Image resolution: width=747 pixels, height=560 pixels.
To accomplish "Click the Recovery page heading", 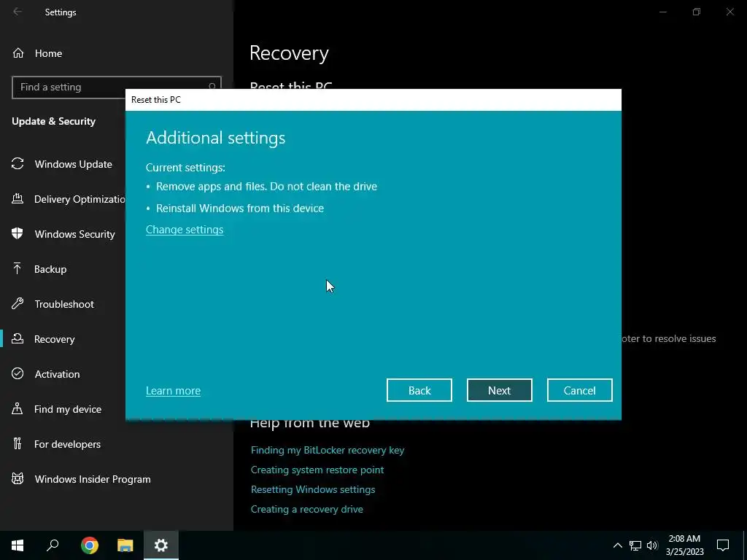I will pos(289,52).
